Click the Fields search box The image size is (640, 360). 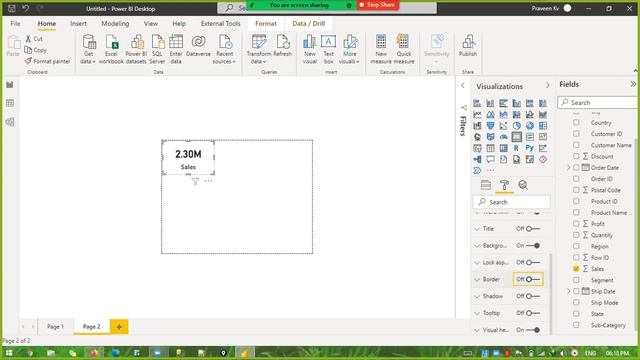coord(598,102)
